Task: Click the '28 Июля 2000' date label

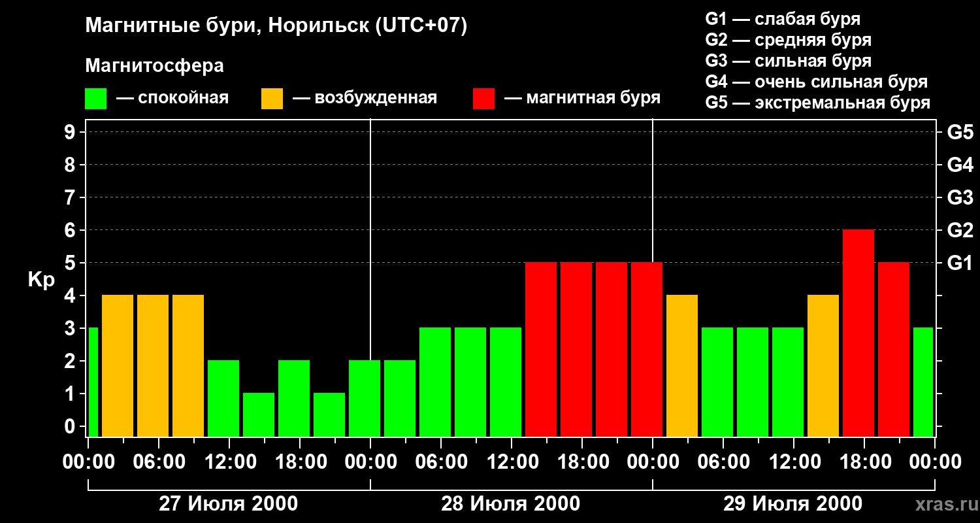Action: pyautogui.click(x=511, y=504)
